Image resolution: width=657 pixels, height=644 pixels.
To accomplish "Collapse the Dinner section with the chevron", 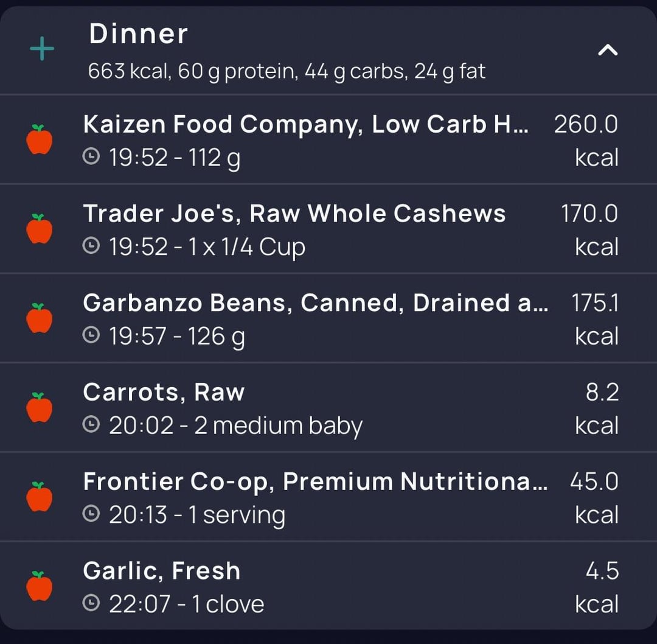I will point(608,51).
